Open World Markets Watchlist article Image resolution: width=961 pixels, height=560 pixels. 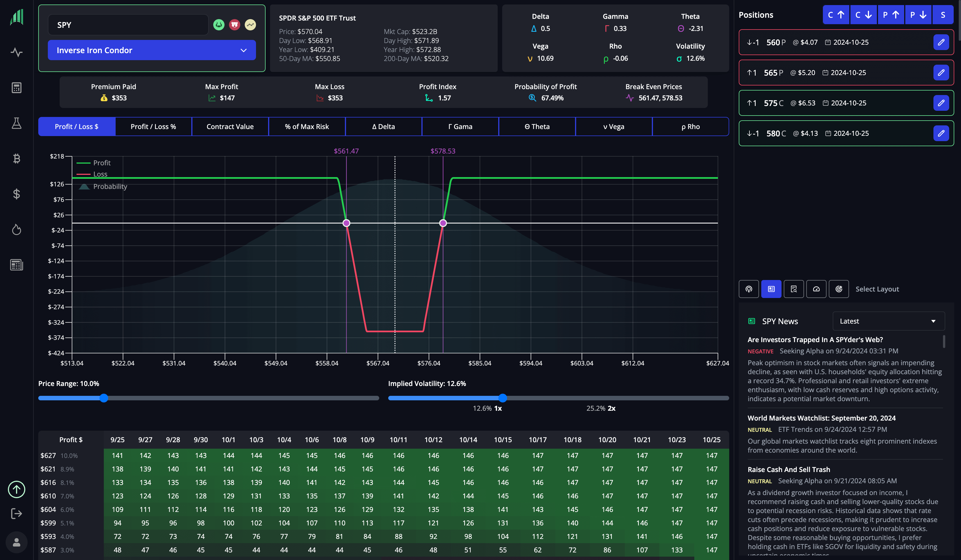tap(821, 418)
